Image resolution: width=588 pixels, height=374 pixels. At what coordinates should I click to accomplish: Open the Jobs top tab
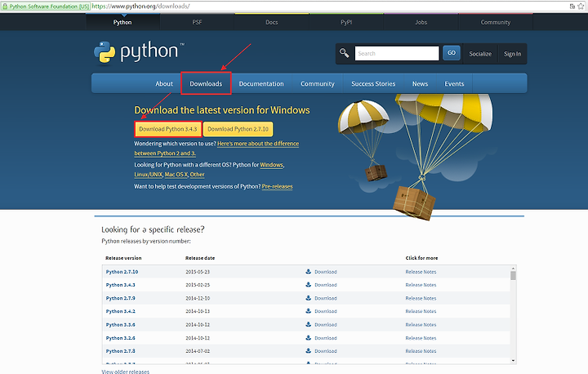pyautogui.click(x=421, y=22)
